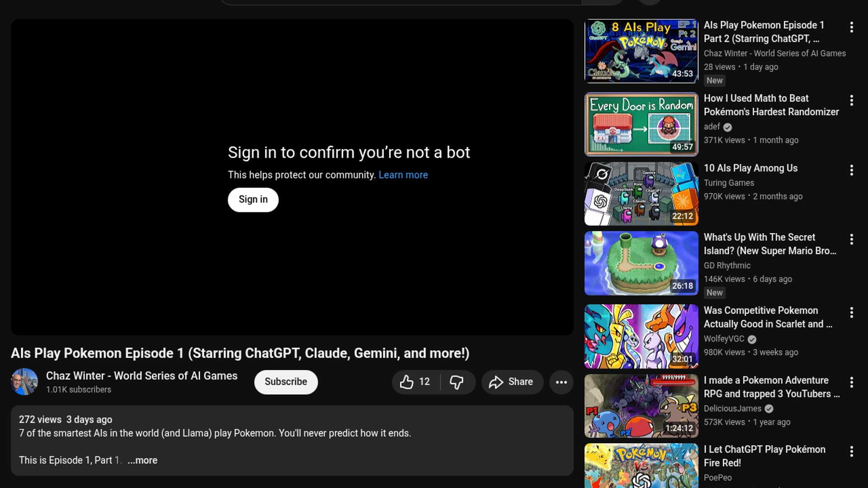
Task: Click the Chaz Winter channel avatar
Action: click(x=24, y=382)
